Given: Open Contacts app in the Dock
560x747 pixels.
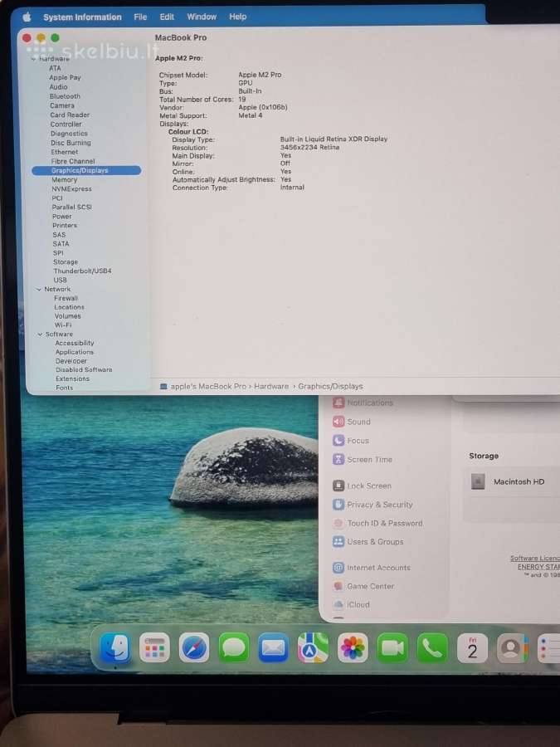Looking at the screenshot, I should (512, 647).
